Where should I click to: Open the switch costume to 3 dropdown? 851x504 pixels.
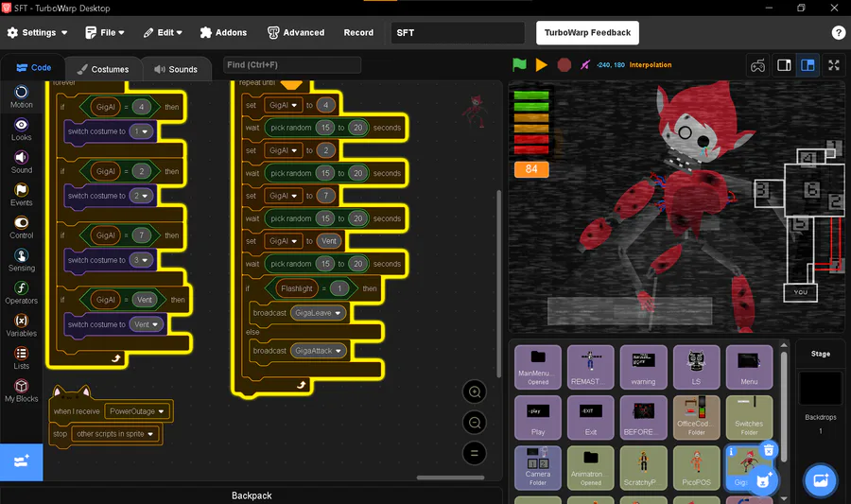point(141,260)
